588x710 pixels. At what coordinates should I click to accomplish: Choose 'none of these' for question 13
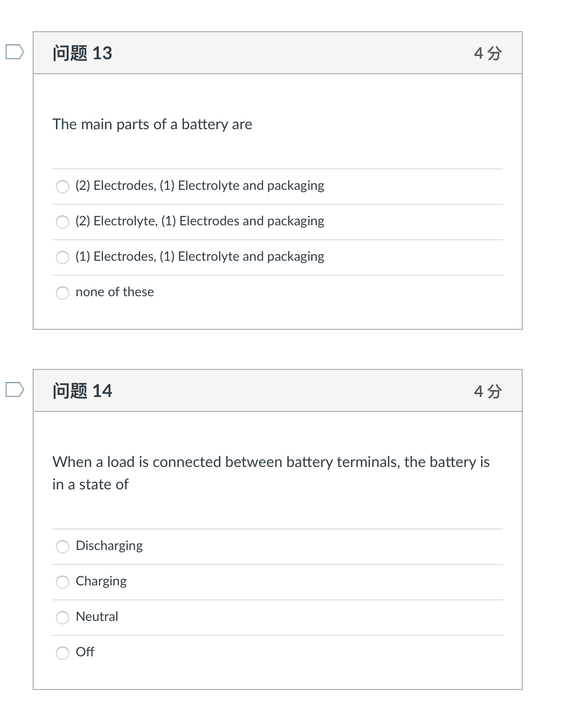pos(63,293)
